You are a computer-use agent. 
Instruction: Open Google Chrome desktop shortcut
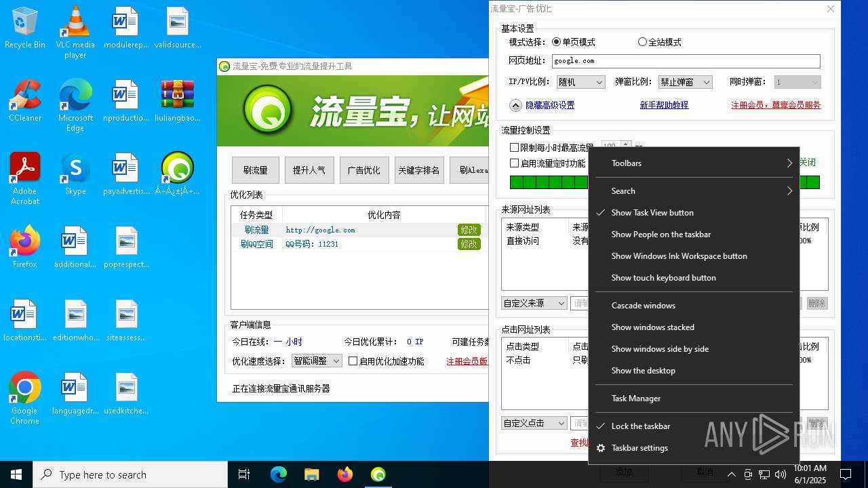click(x=24, y=398)
